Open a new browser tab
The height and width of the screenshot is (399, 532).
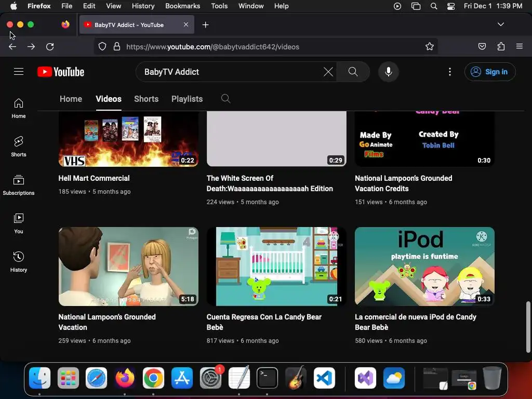pos(205,25)
